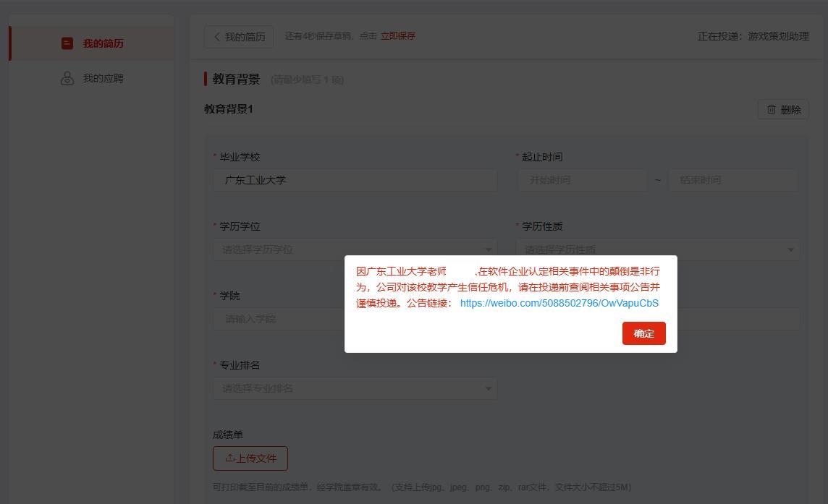The width and height of the screenshot is (828, 504).
Task: Click the 开始时间 date field
Action: pos(583,179)
